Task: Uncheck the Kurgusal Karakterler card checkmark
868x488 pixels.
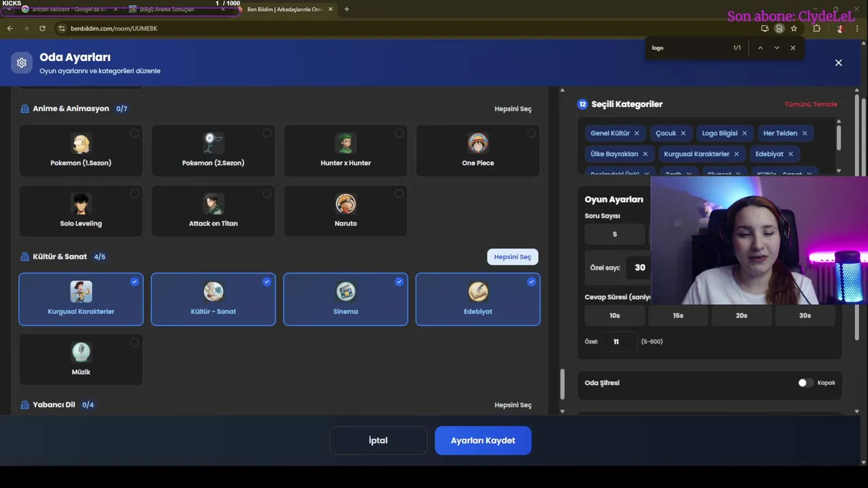Action: pyautogui.click(x=134, y=281)
